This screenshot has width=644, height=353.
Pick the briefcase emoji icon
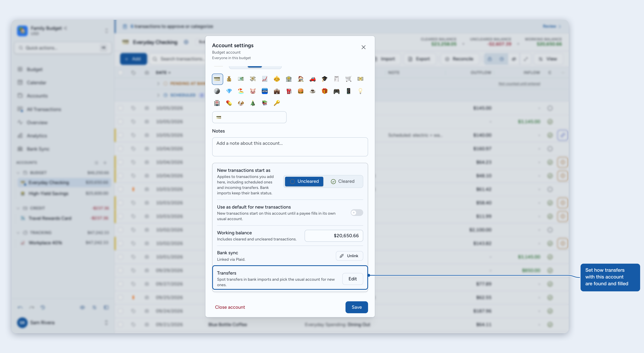277,91
